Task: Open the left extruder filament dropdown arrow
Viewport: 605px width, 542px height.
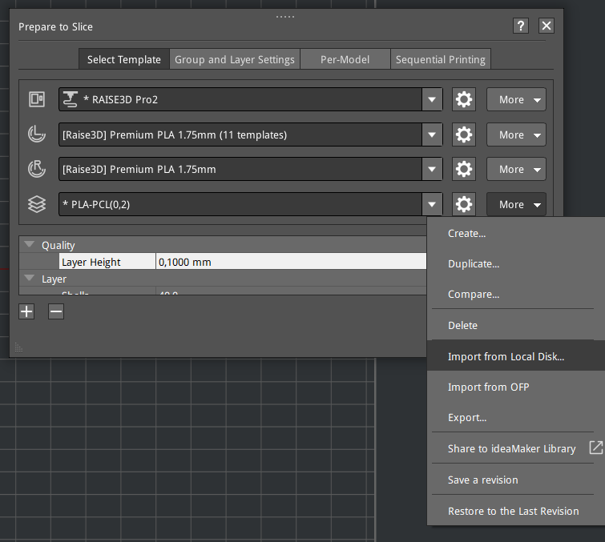Action: (432, 135)
